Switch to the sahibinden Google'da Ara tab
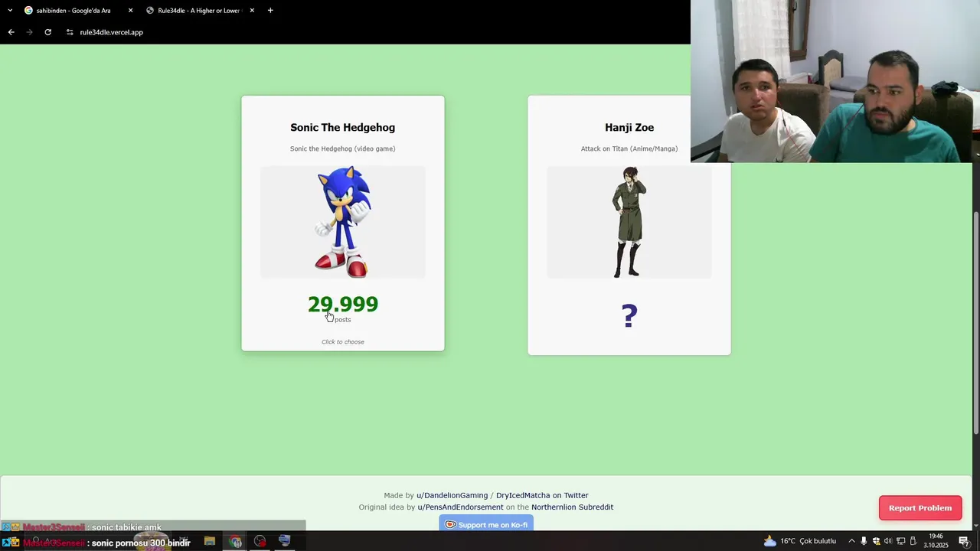Image resolution: width=980 pixels, height=551 pixels. coord(73,11)
